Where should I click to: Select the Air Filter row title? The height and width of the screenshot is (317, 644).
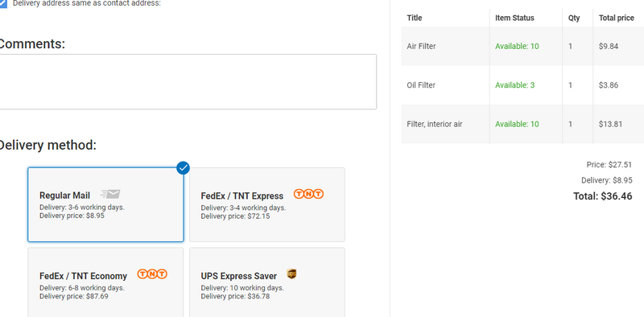click(x=421, y=47)
